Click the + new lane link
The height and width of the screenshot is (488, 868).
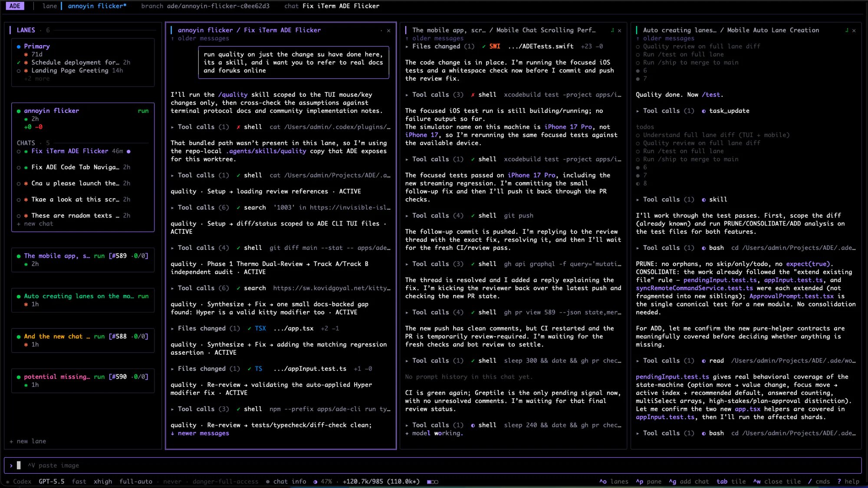(x=28, y=442)
